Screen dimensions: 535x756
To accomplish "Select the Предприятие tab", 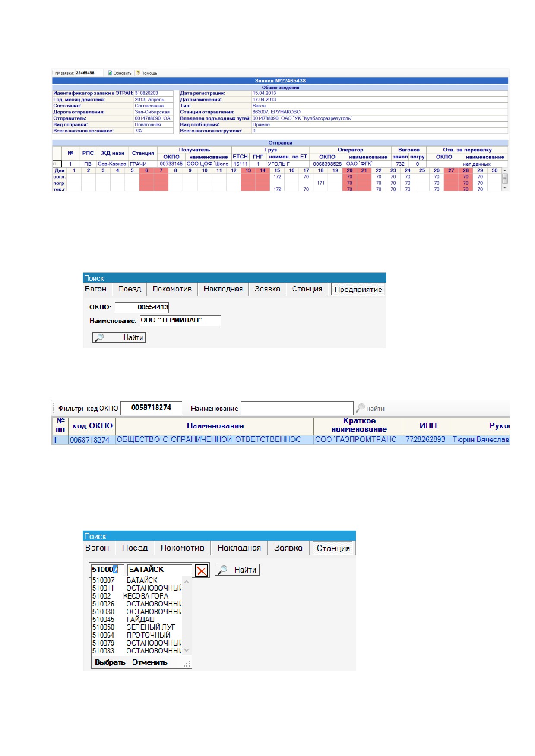I will pos(358,290).
